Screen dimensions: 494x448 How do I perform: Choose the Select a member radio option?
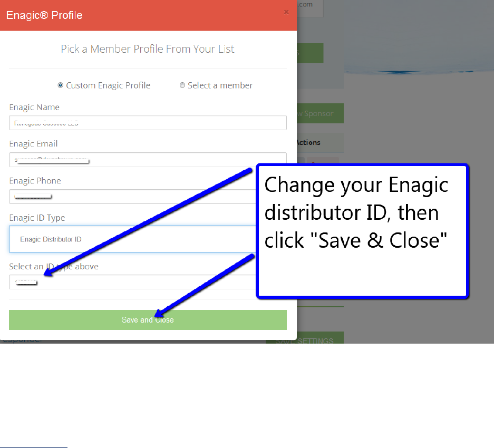click(x=182, y=85)
